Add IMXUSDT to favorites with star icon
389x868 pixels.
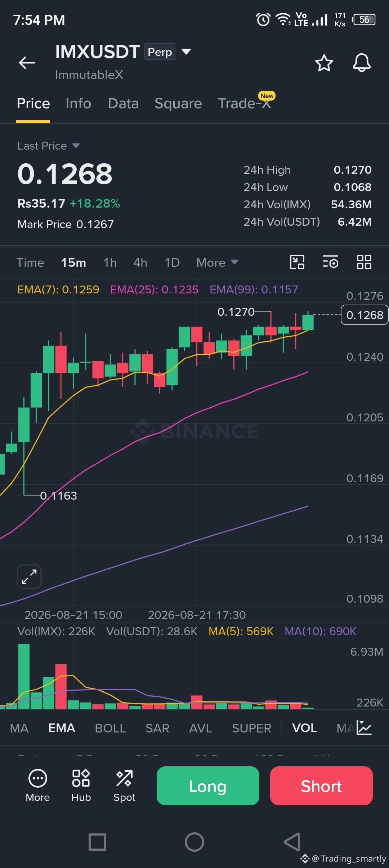(x=324, y=63)
